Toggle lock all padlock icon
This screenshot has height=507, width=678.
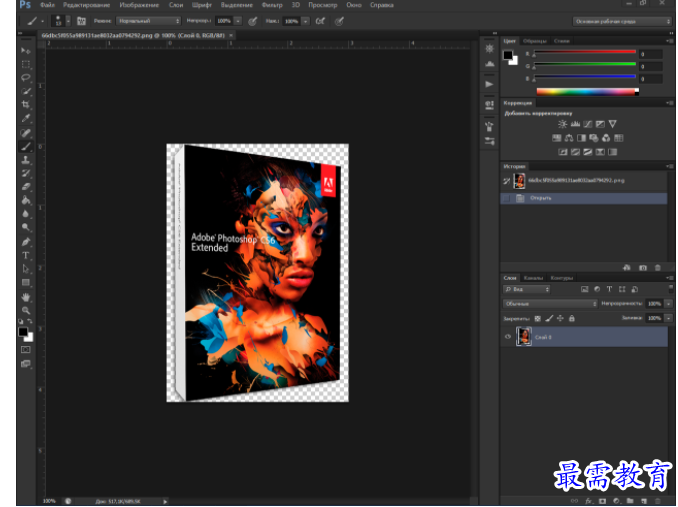pyautogui.click(x=572, y=319)
